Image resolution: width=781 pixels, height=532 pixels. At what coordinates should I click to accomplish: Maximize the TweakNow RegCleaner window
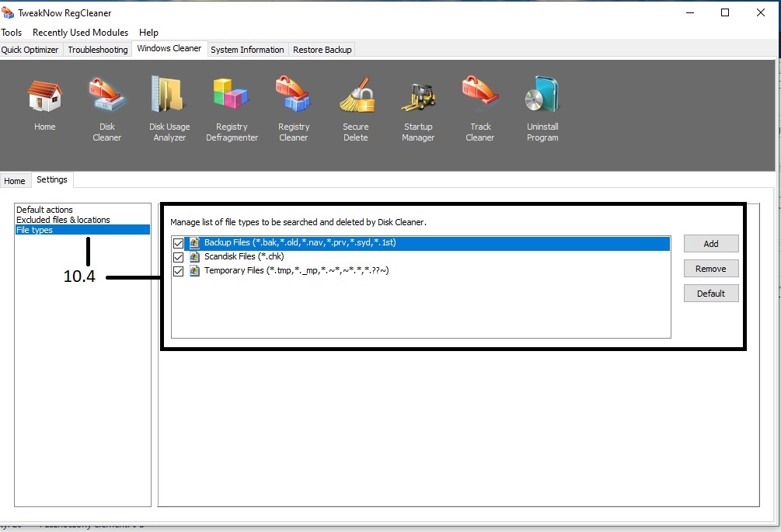click(725, 12)
